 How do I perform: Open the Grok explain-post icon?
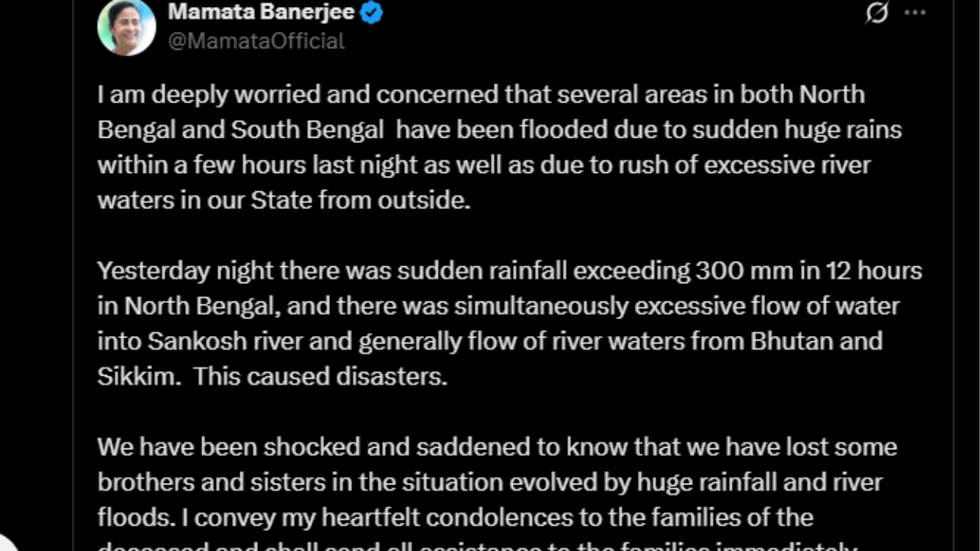tap(877, 14)
